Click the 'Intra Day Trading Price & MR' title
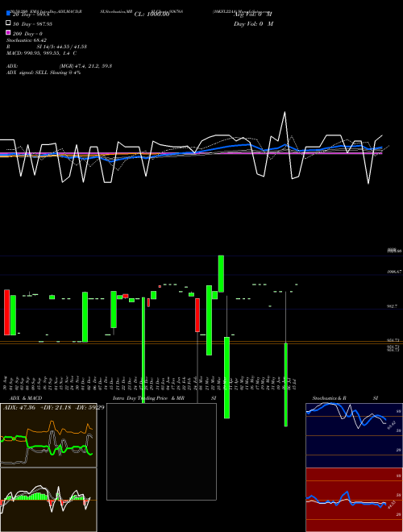The width and height of the screenshot is (403, 532). (148, 398)
